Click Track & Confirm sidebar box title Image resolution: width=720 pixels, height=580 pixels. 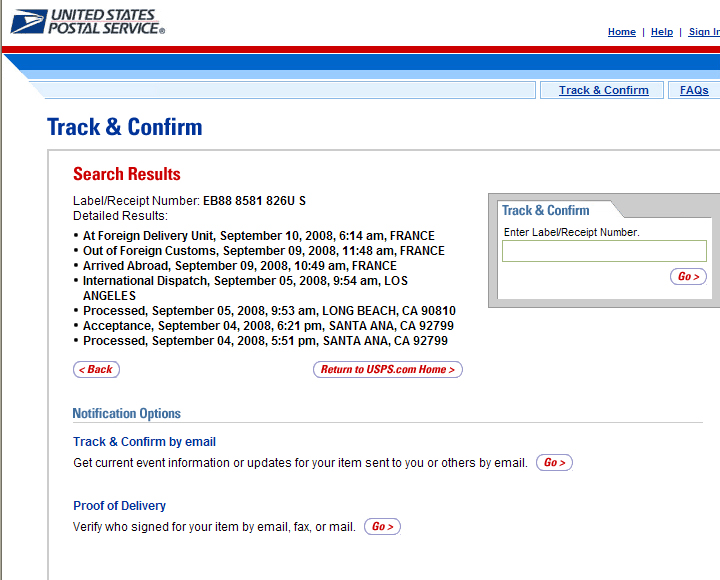pyautogui.click(x=546, y=210)
